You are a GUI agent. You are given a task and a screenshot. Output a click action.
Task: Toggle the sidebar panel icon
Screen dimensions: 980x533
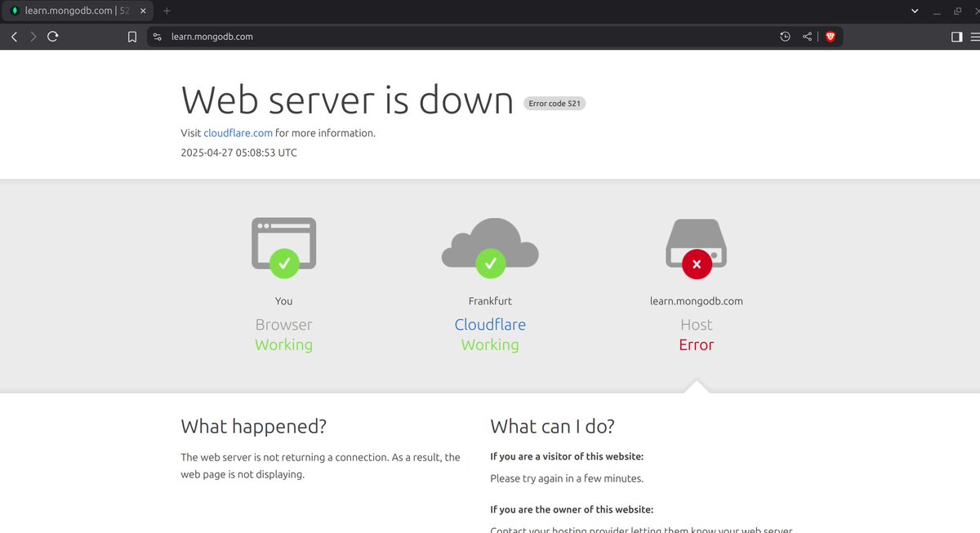pos(957,36)
